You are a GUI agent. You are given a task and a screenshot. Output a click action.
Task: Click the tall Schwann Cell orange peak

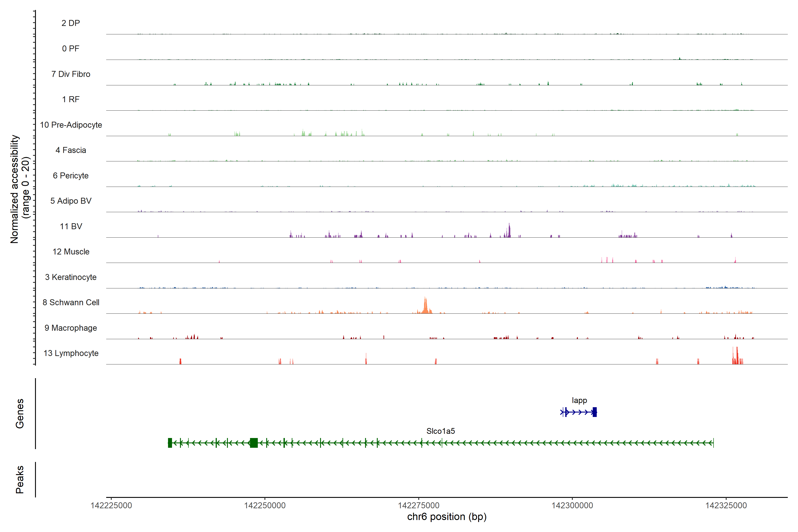(x=425, y=305)
